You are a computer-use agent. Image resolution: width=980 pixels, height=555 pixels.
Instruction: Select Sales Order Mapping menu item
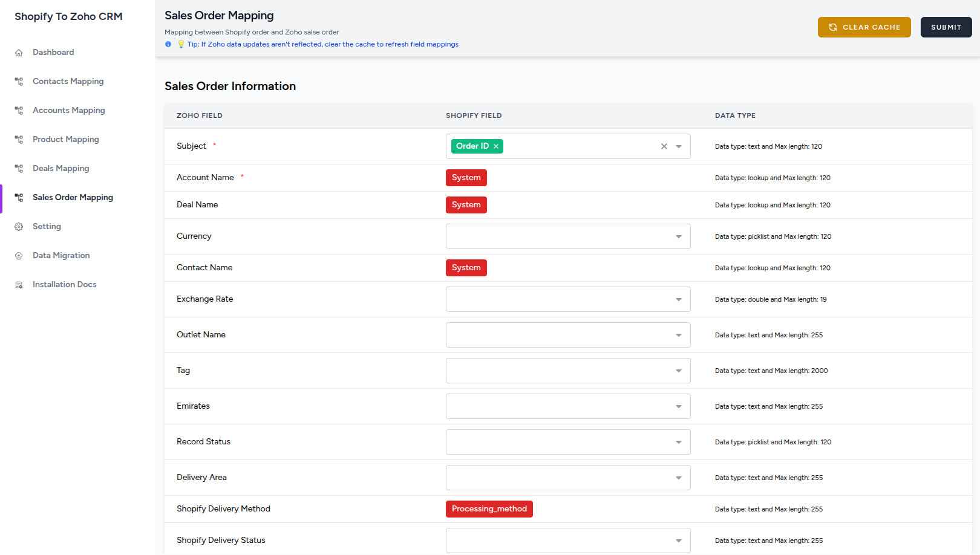click(x=73, y=197)
